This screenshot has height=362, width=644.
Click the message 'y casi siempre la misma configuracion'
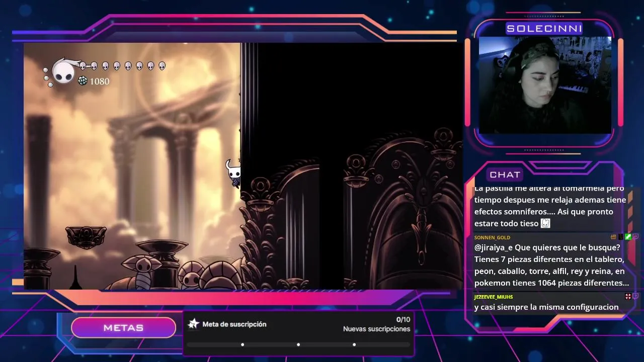coord(546,307)
